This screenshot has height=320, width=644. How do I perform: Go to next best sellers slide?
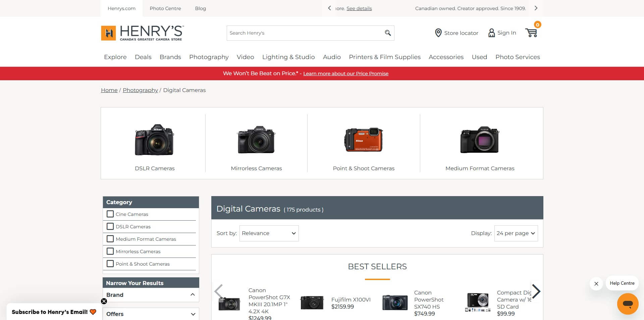[536, 291]
